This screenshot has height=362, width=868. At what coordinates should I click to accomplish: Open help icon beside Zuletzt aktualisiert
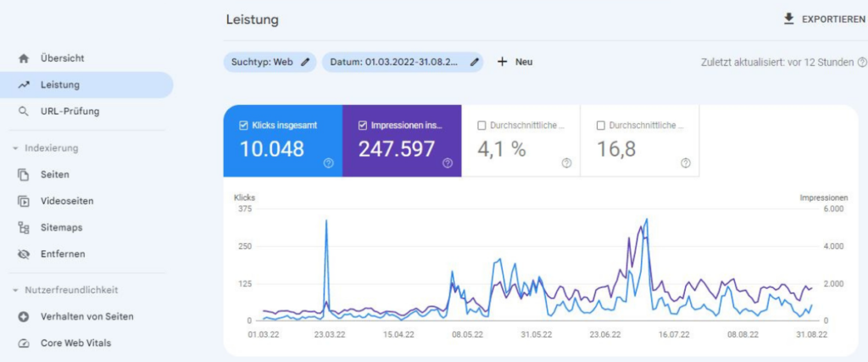(862, 62)
